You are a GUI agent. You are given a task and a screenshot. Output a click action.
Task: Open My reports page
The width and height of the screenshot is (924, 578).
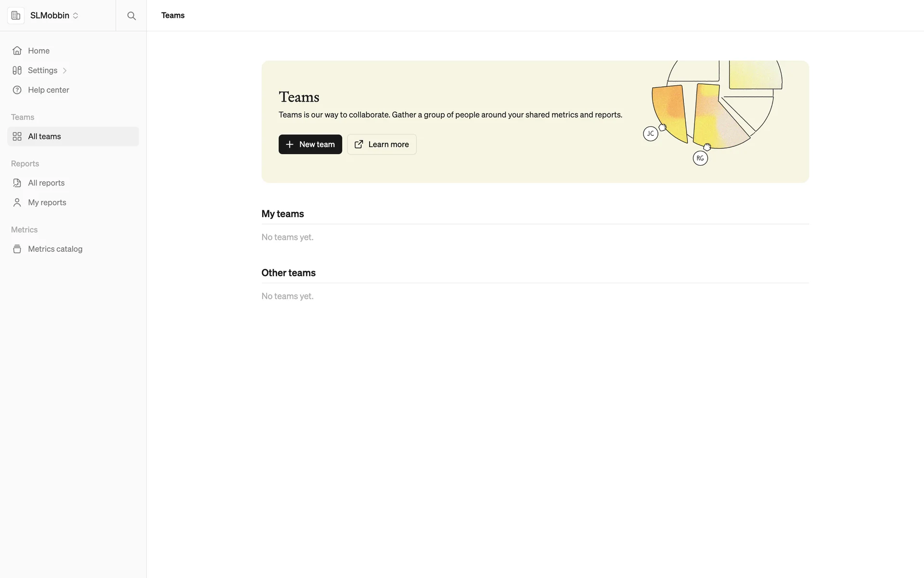(x=47, y=203)
